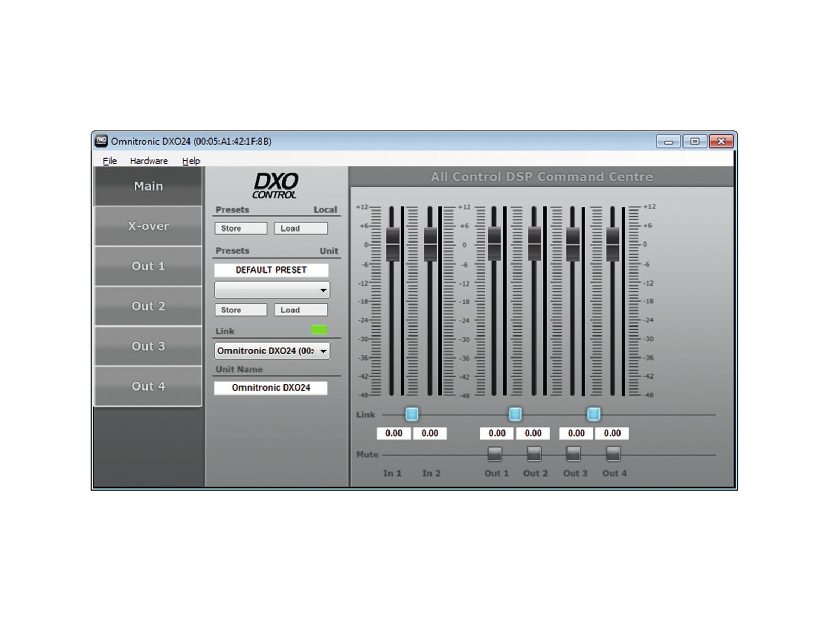Expand the unit presets dropdown list
This screenshot has width=840, height=630.
[323, 290]
